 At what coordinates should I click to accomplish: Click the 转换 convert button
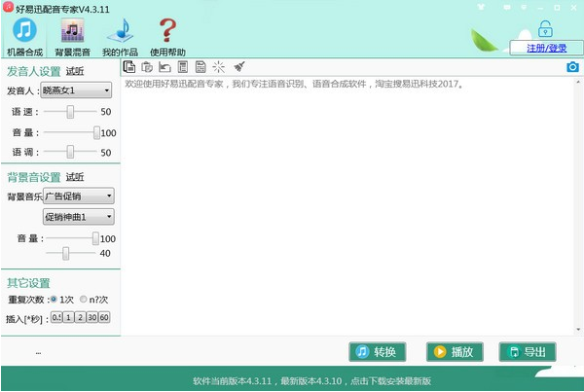tap(378, 352)
